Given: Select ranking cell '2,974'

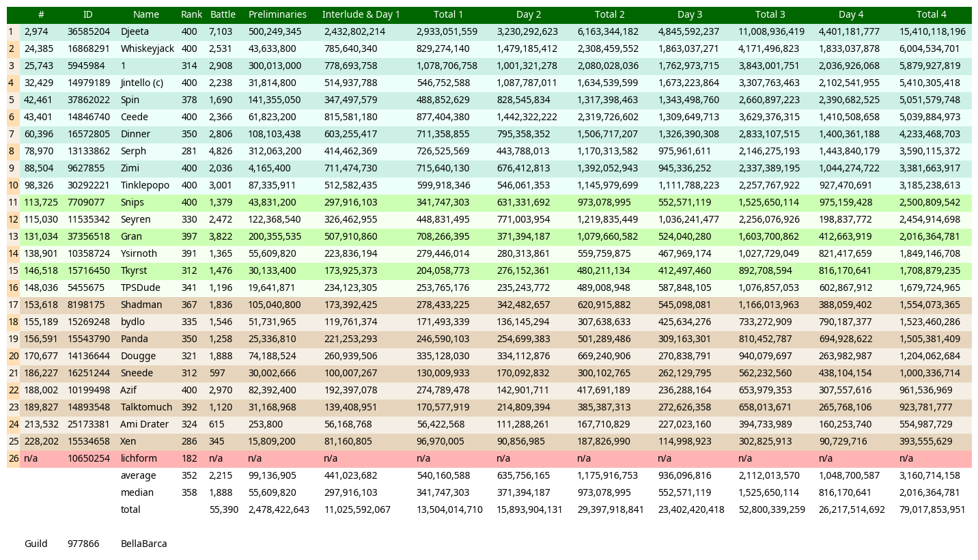Looking at the screenshot, I should point(36,31).
